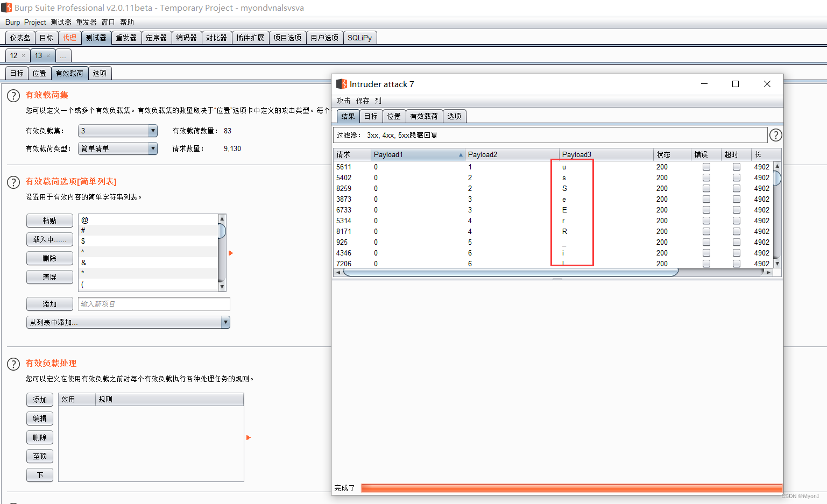Tick the 超时 checkbox for request 6733

coord(737,210)
